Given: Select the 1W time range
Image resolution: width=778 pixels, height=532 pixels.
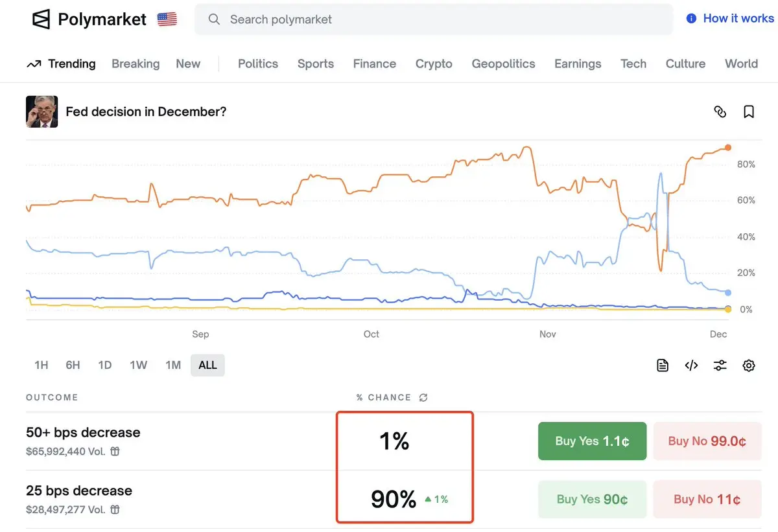Looking at the screenshot, I should [138, 365].
